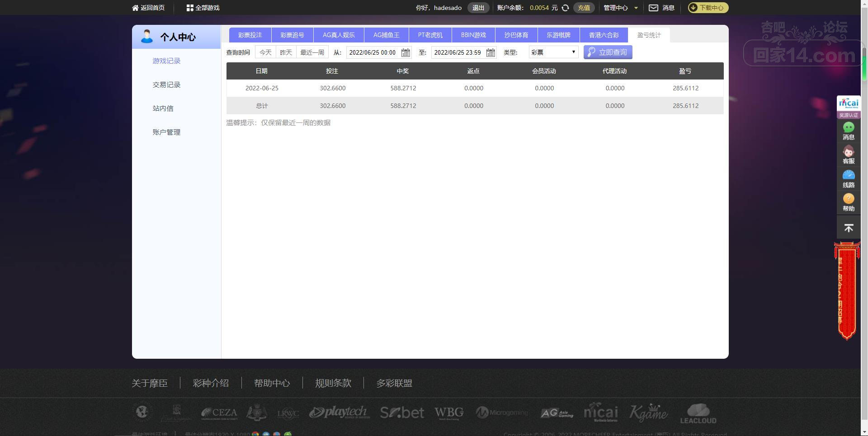The width and height of the screenshot is (868, 436).
Task: Click the refresh balance icon
Action: 565,8
